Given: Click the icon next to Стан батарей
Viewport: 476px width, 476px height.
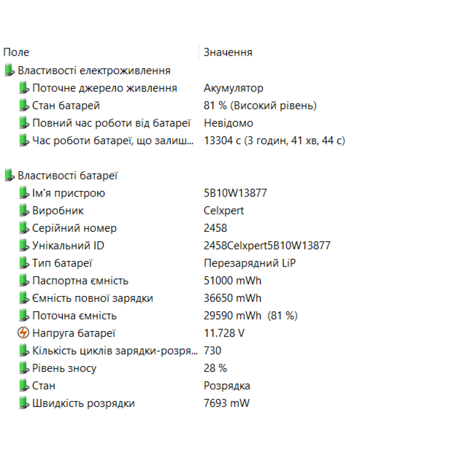Looking at the screenshot, I should [x=23, y=106].
